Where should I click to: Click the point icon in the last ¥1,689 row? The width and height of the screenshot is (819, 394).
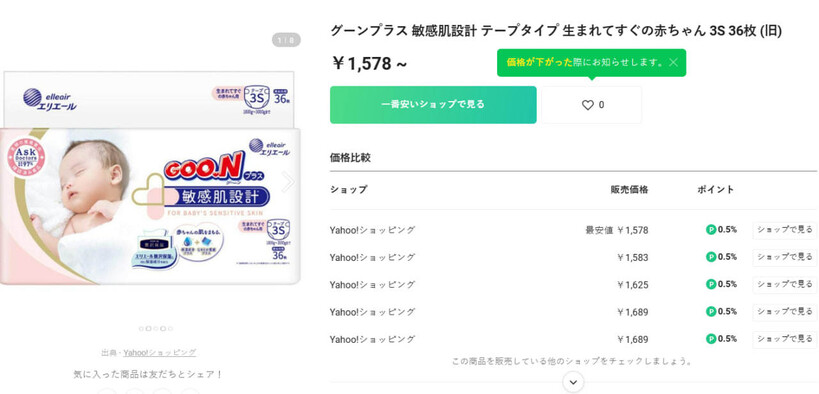click(711, 339)
